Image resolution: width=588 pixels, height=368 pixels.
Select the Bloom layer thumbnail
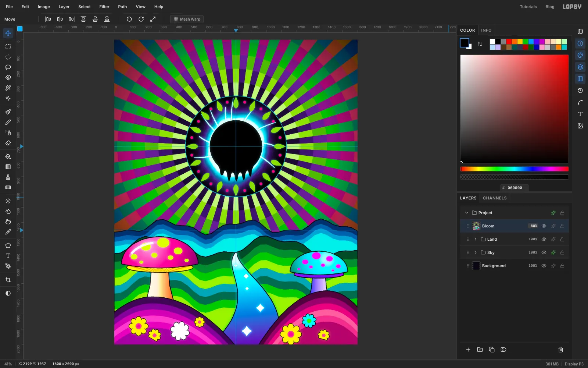tap(476, 226)
